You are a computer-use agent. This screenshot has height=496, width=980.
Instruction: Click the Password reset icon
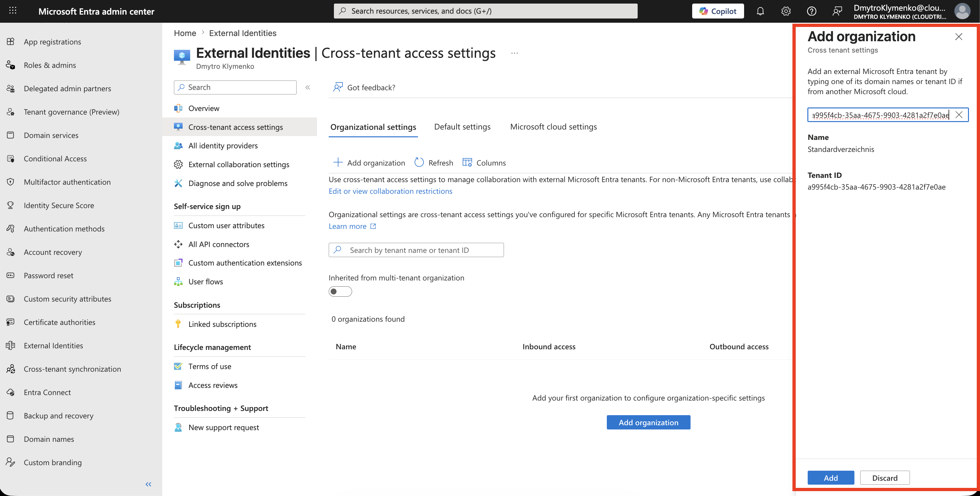(11, 275)
